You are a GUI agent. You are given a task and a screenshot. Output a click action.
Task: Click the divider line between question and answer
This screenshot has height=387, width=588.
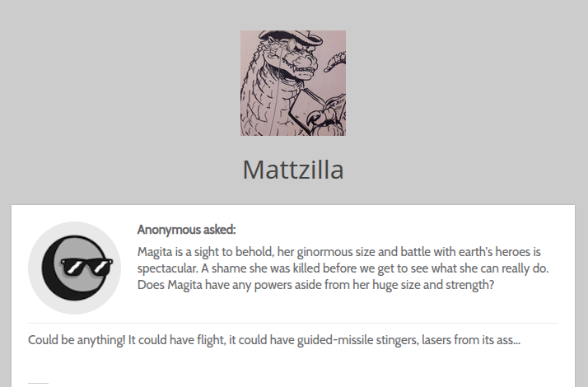click(x=293, y=323)
